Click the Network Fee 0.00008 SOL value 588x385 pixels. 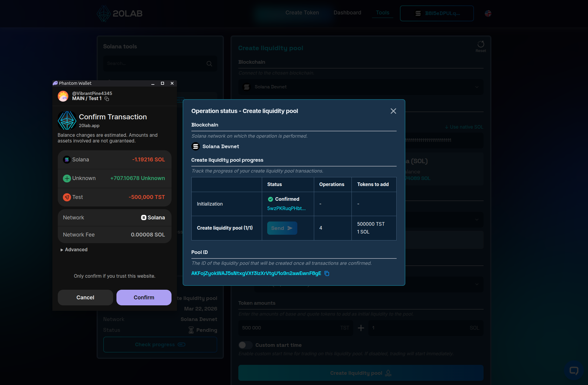148,235
